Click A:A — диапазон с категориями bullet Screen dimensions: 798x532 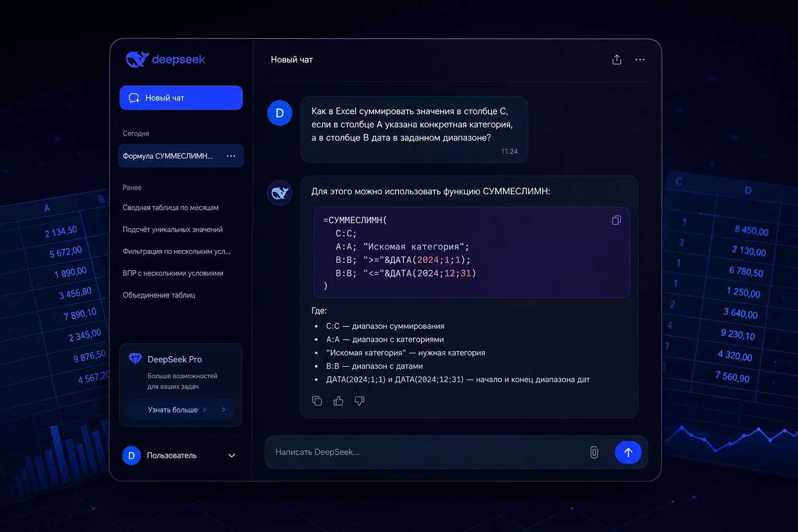point(385,339)
